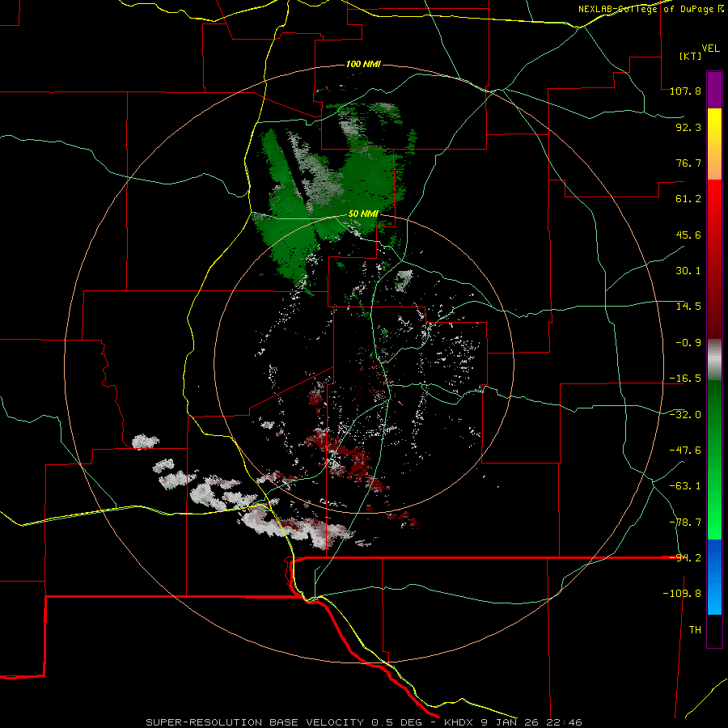
Task: Select the 100 NMI range ring label
Action: [x=363, y=64]
